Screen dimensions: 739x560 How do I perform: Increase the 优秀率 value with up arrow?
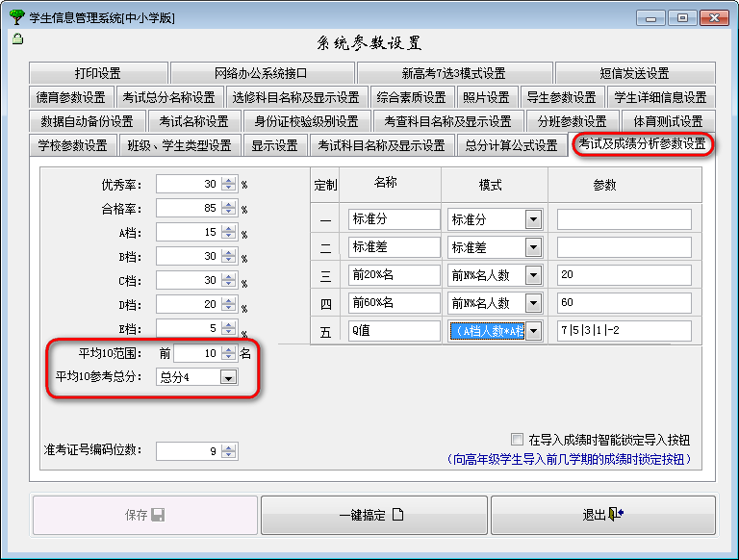228,180
